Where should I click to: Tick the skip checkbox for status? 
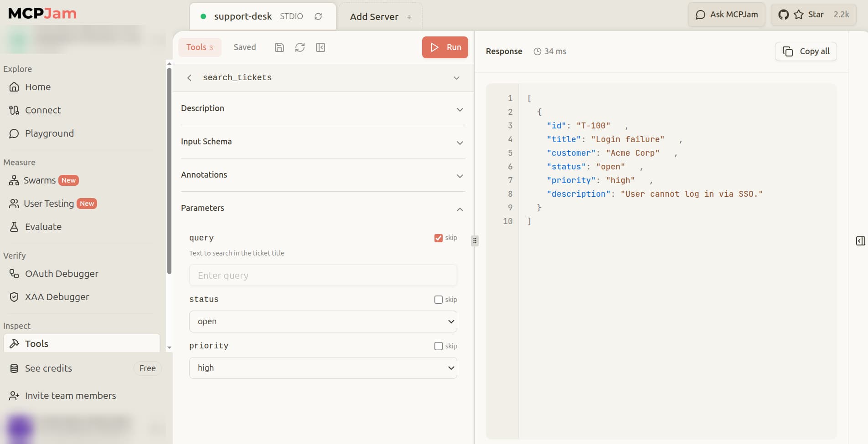coord(439,300)
